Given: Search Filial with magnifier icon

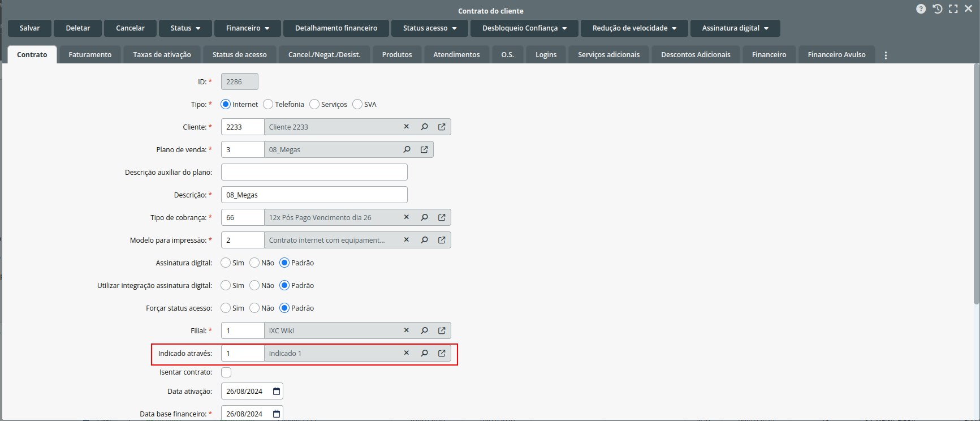Looking at the screenshot, I should (424, 330).
